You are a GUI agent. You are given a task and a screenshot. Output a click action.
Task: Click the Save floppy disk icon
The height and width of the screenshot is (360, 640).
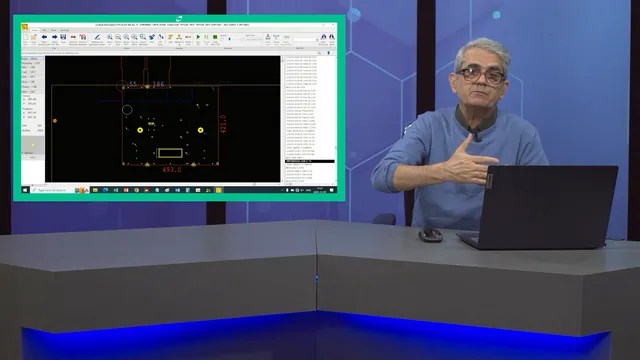63,37
